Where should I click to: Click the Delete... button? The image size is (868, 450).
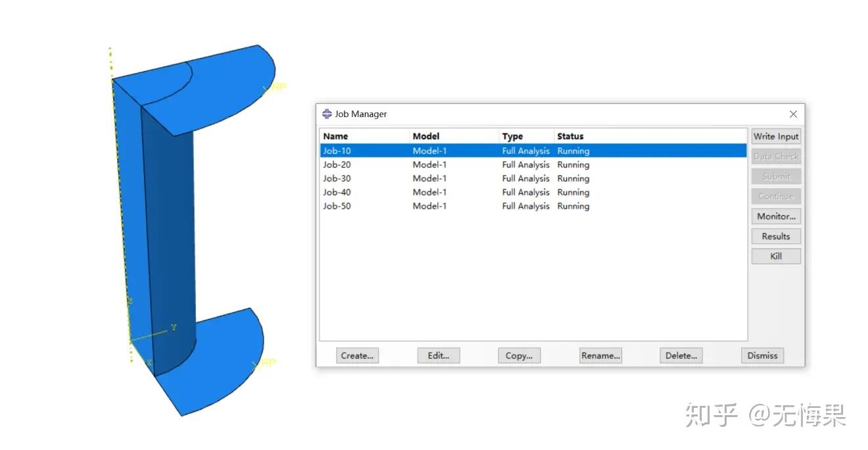coord(681,356)
